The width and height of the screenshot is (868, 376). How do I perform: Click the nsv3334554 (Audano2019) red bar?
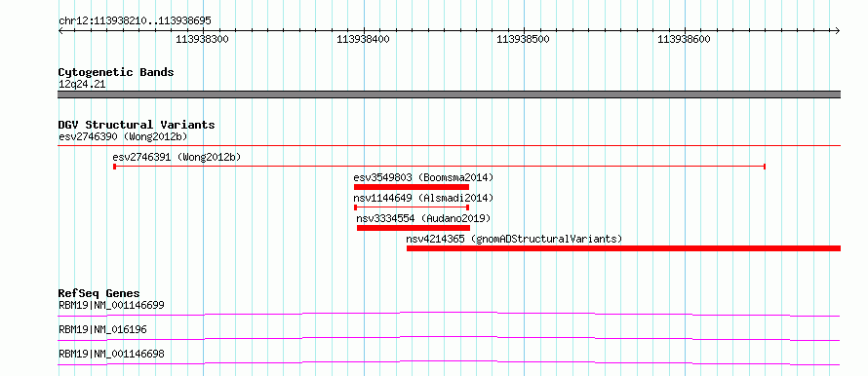coord(414,228)
